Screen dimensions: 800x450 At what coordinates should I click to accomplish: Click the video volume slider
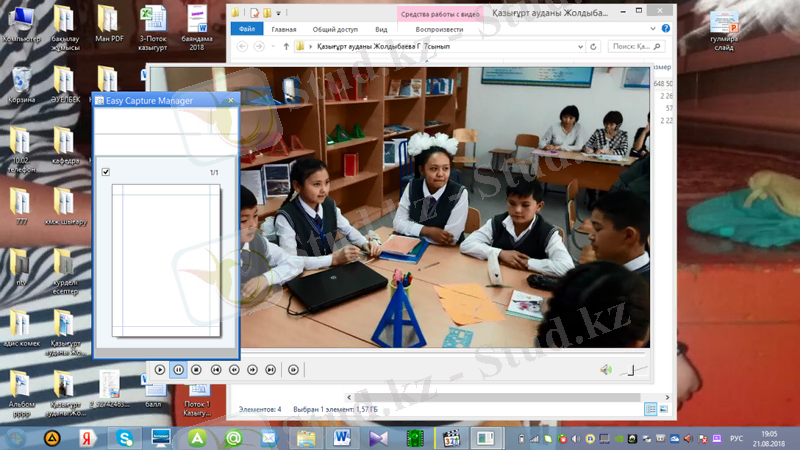[x=629, y=371]
